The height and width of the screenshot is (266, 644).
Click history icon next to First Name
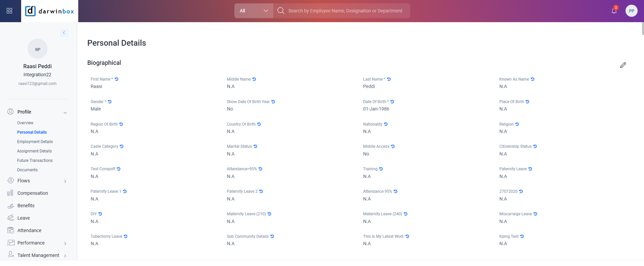click(117, 79)
